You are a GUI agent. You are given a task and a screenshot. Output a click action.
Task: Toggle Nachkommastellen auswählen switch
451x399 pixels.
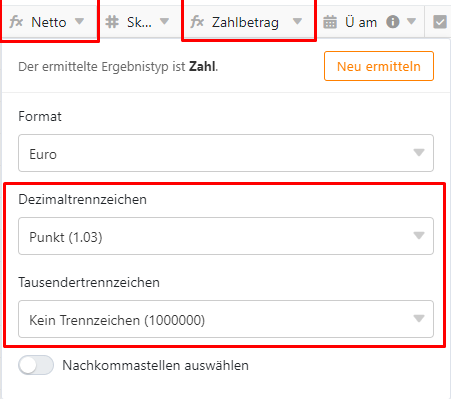click(36, 365)
